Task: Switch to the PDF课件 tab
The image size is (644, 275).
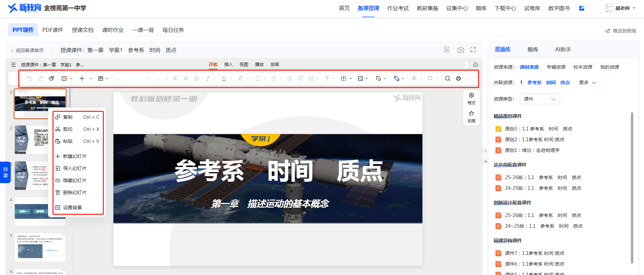Action: point(53,30)
